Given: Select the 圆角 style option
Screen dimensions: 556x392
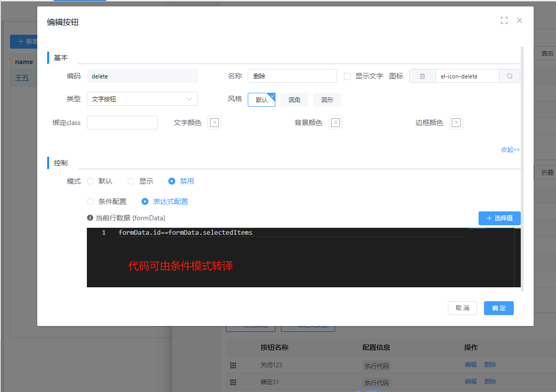Looking at the screenshot, I should point(294,100).
